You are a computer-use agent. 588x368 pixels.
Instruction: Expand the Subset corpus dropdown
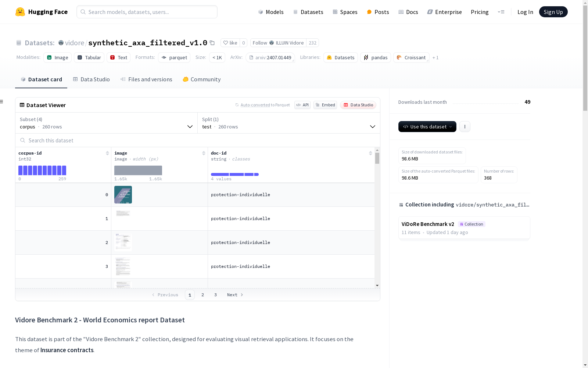[107, 123]
